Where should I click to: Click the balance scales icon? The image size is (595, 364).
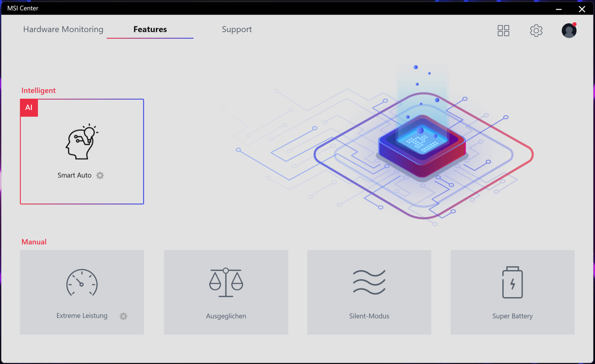(226, 282)
